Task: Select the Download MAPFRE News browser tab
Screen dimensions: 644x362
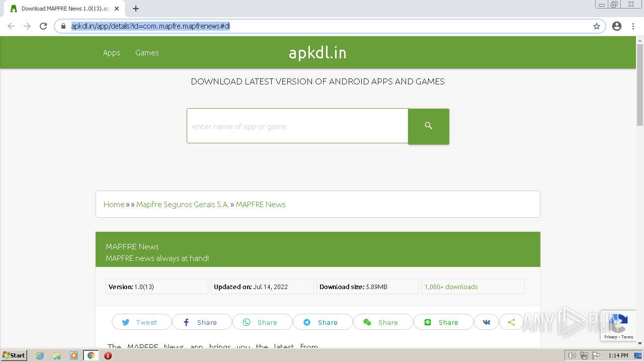Action: [x=64, y=9]
